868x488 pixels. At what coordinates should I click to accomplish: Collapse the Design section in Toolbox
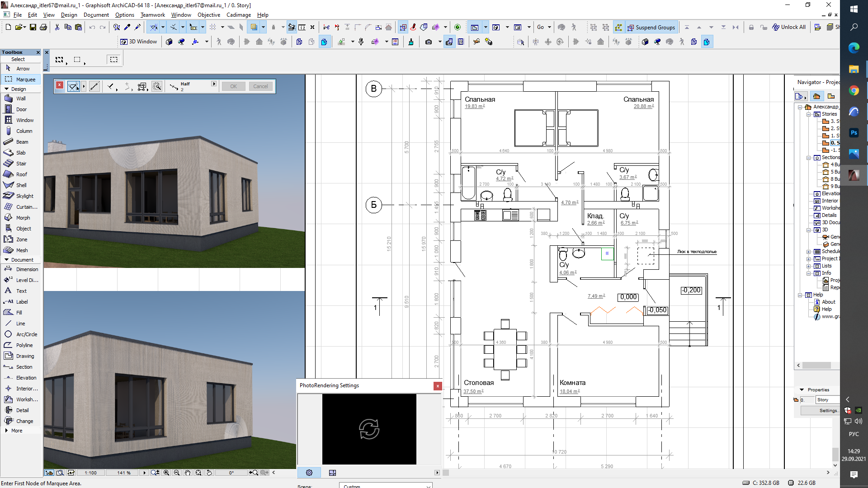(7, 89)
